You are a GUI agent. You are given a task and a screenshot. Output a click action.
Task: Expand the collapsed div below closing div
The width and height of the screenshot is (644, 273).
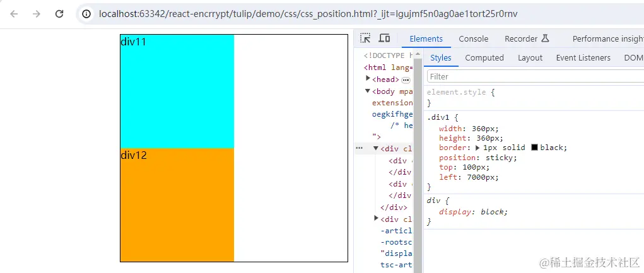[376, 218]
